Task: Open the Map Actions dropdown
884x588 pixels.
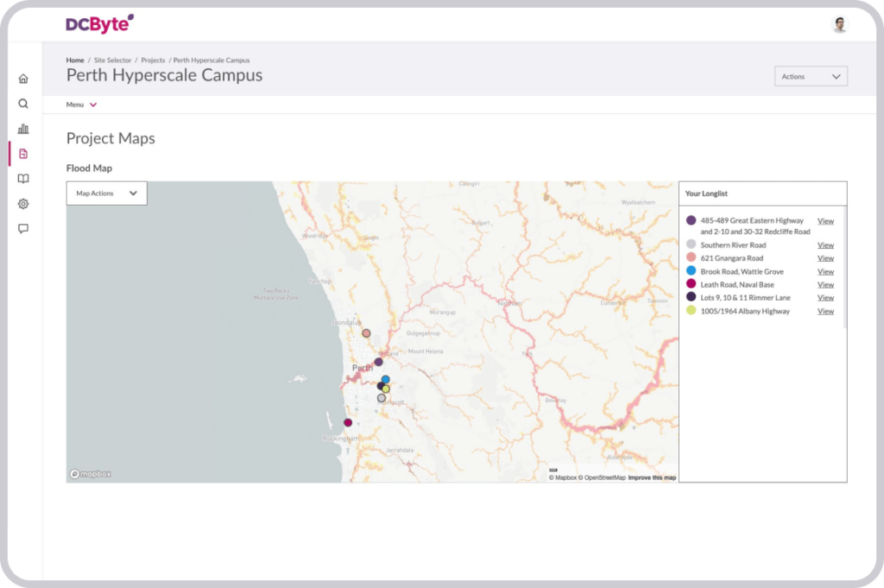Action: coord(105,193)
